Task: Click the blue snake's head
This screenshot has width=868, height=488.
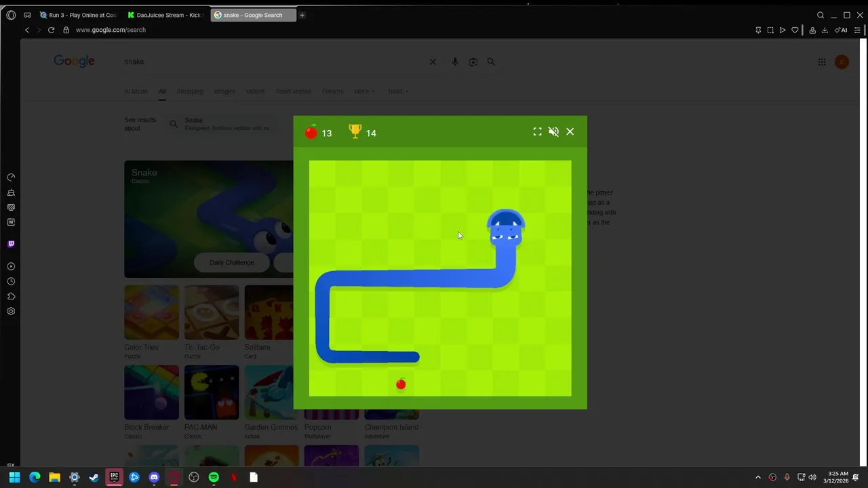Action: (506, 228)
